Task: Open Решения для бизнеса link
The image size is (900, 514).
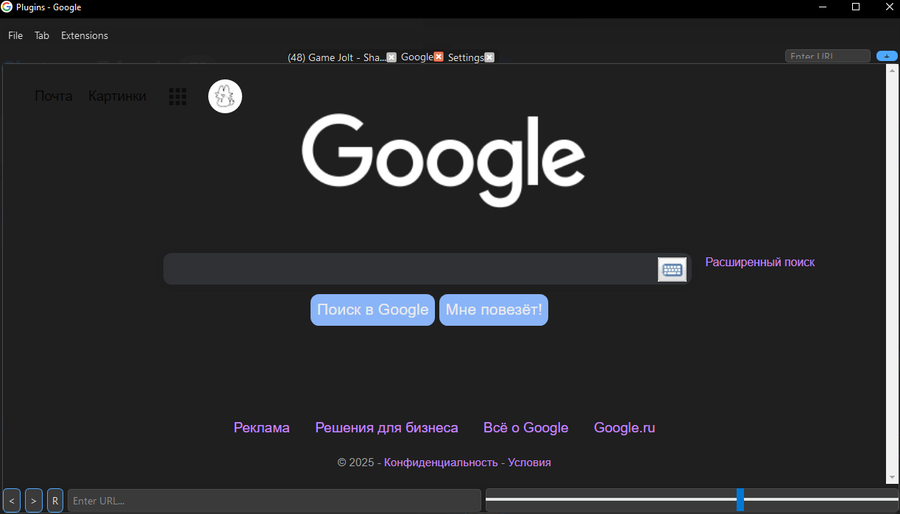Action: (x=386, y=428)
